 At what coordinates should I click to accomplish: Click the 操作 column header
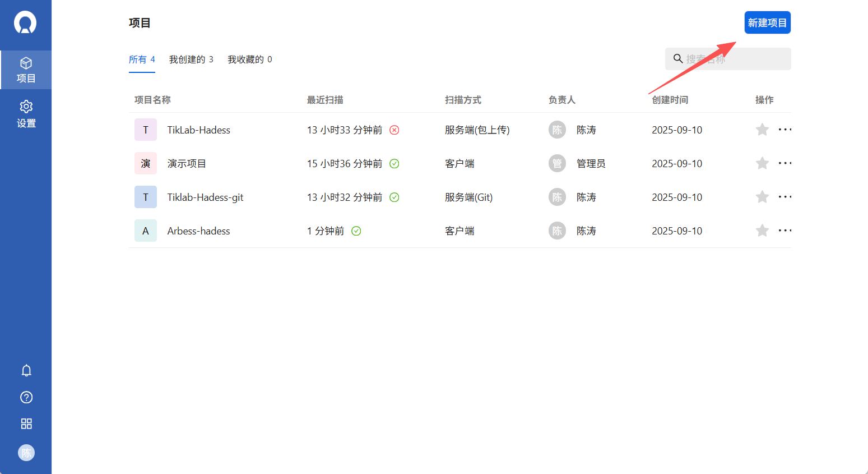[764, 100]
